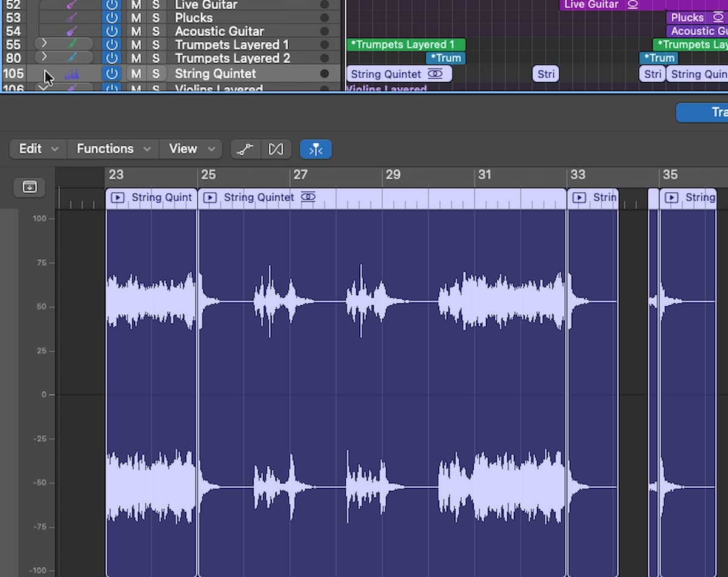Open the View menu in the editor
This screenshot has height=577, width=728.
192,149
